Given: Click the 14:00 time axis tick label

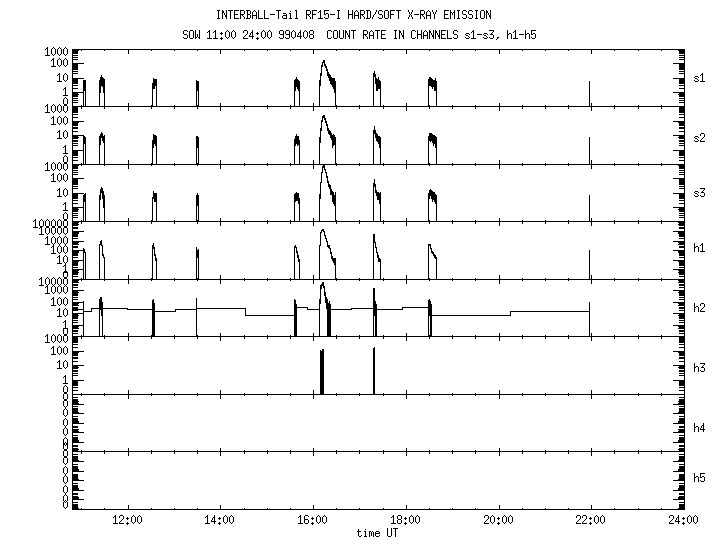Looking at the screenshot, I should coord(219,519).
